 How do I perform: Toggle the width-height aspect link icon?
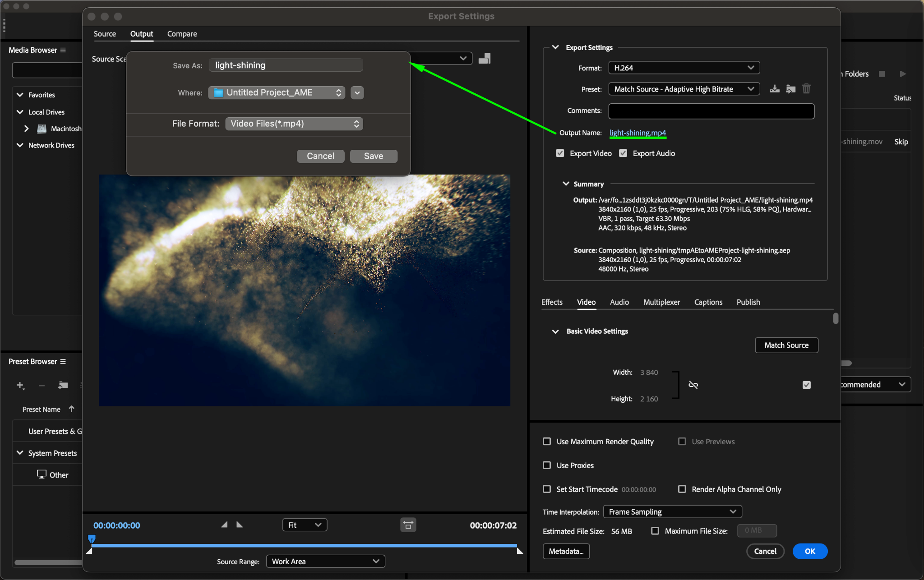click(693, 385)
